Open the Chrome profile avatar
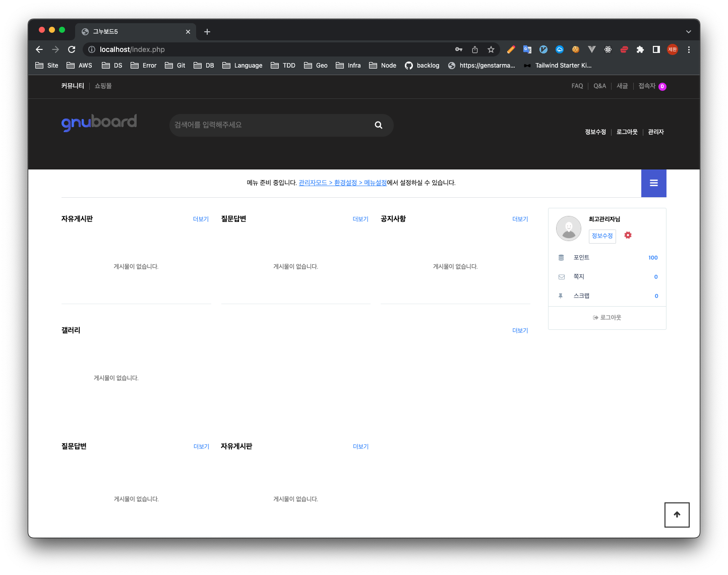 click(x=673, y=49)
